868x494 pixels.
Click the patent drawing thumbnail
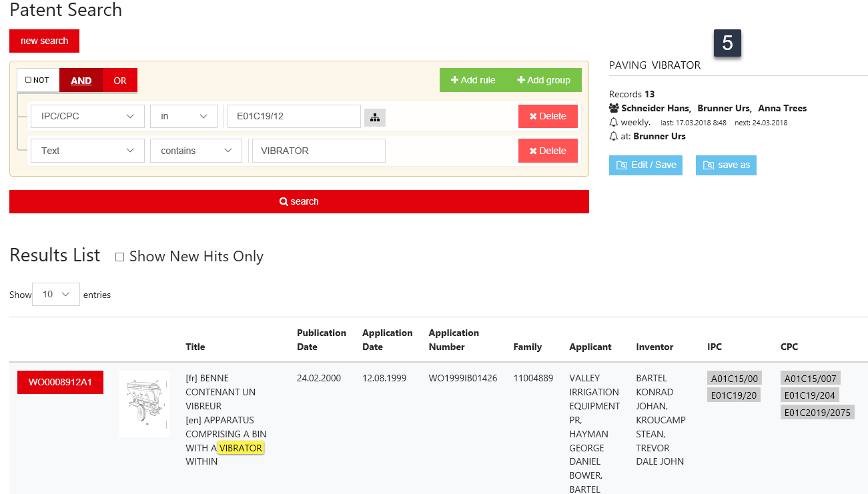point(144,404)
